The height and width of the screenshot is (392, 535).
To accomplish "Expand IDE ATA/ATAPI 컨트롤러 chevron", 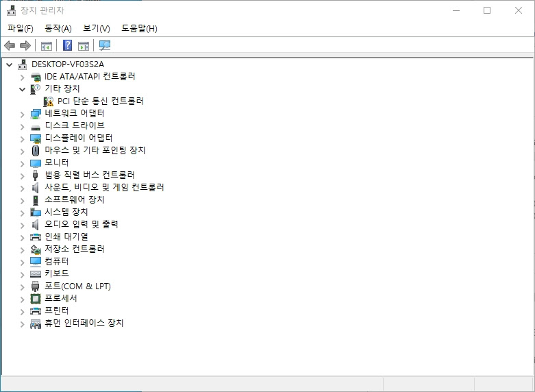I will coord(23,77).
